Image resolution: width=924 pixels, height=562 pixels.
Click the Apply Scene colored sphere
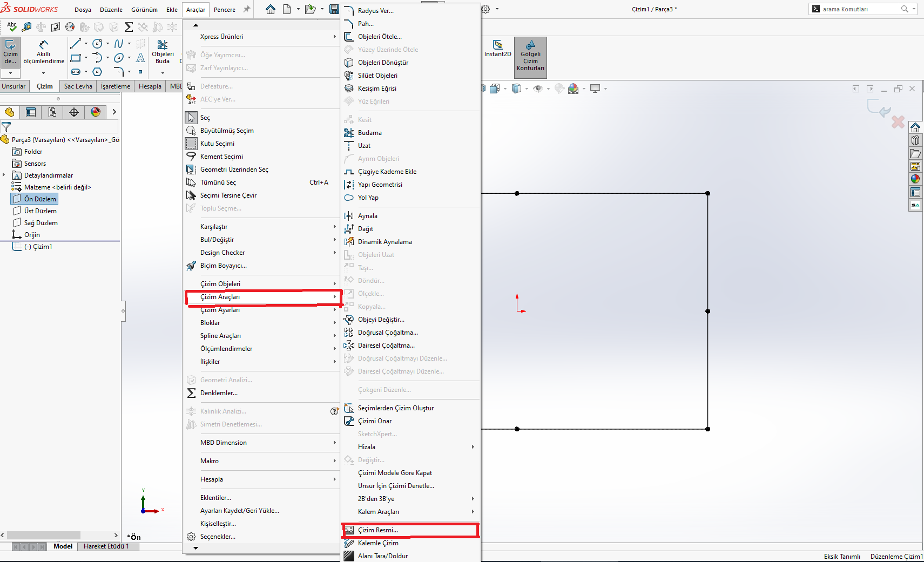point(573,89)
